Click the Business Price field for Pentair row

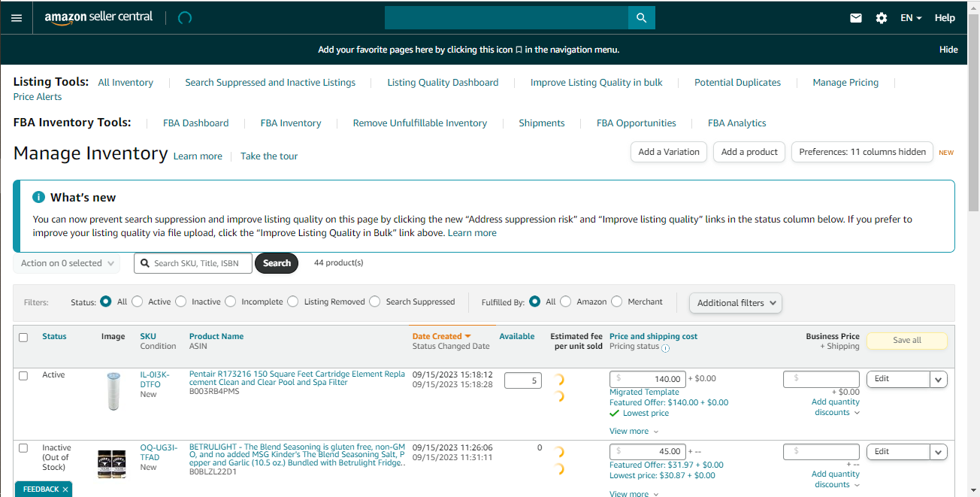coord(821,379)
